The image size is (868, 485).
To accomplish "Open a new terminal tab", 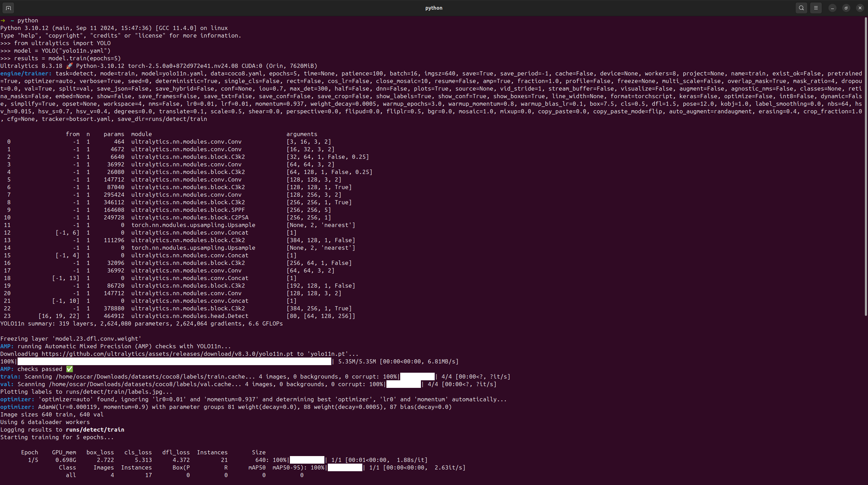I will click(9, 8).
